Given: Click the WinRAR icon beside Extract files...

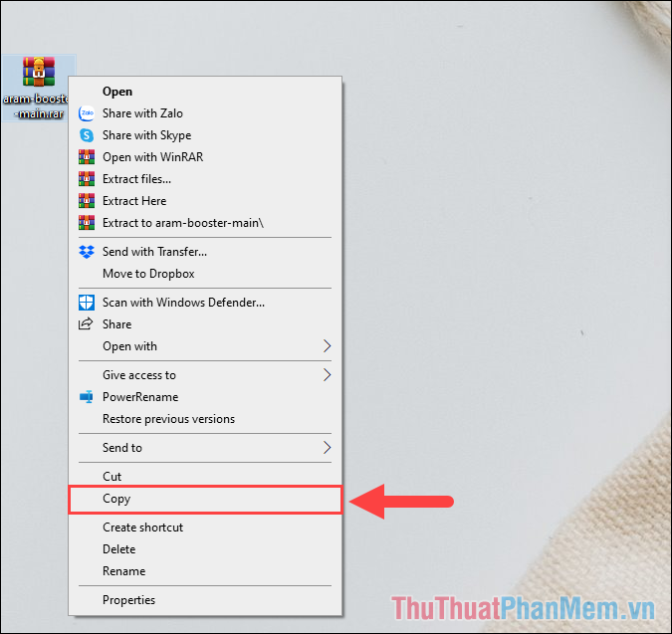Looking at the screenshot, I should tap(87, 179).
